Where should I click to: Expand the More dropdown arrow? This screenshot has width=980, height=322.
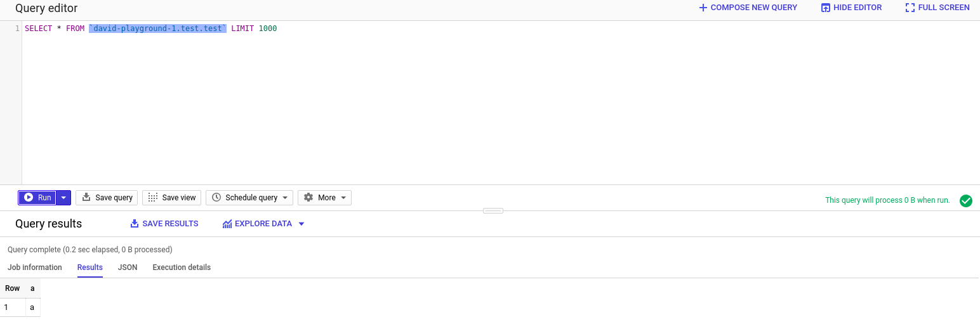(x=343, y=198)
